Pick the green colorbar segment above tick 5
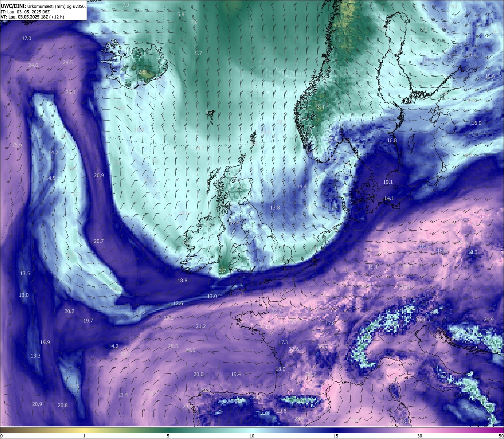This screenshot has width=504, height=439. [x=168, y=430]
